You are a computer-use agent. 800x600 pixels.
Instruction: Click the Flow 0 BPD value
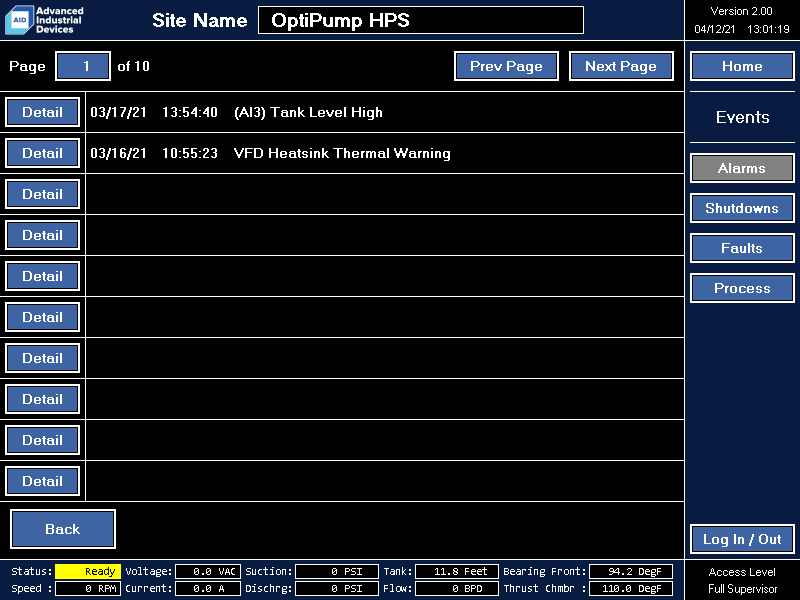tap(457, 588)
